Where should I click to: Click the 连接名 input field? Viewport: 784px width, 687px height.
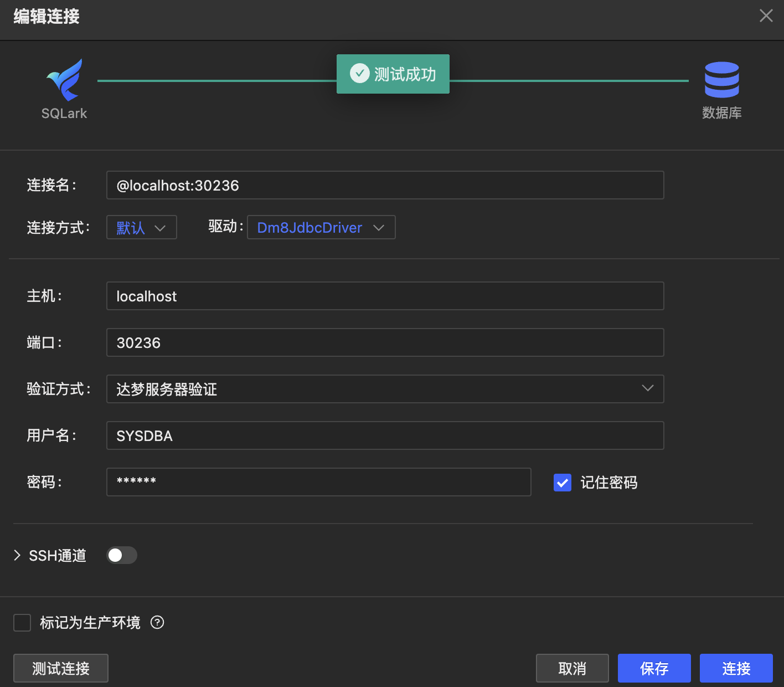(x=385, y=185)
